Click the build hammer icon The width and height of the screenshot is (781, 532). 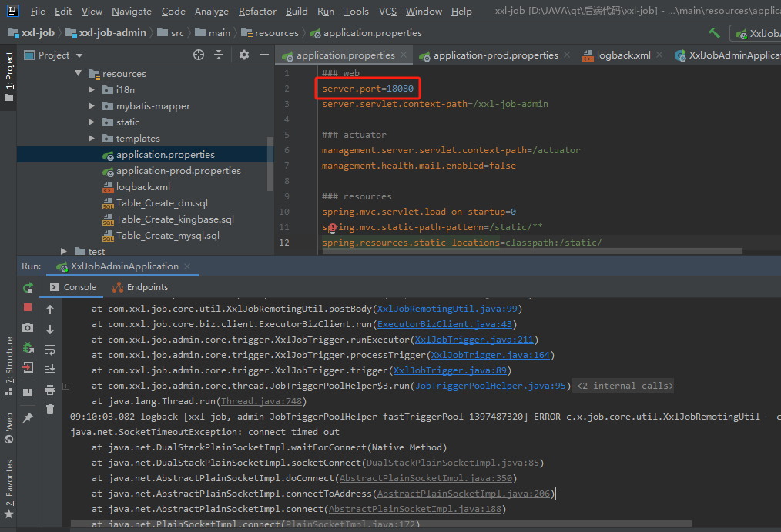coord(715,33)
